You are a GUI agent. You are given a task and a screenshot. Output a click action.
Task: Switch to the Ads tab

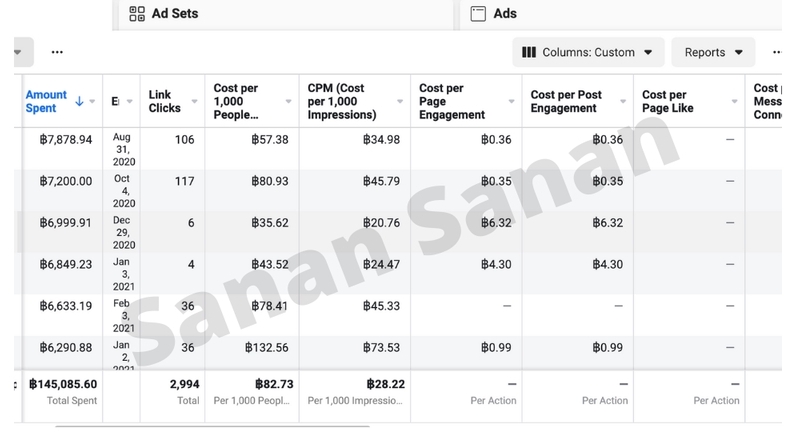tap(505, 14)
